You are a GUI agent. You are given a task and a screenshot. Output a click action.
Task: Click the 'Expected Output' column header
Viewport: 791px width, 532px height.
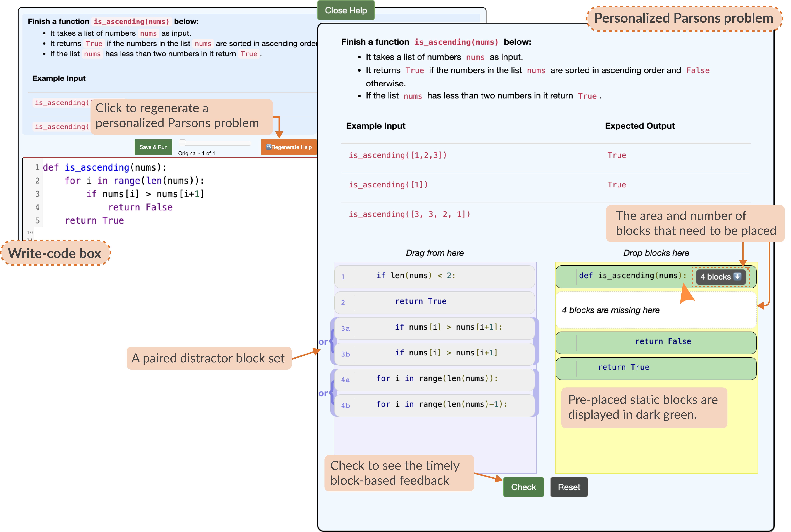[x=640, y=126]
